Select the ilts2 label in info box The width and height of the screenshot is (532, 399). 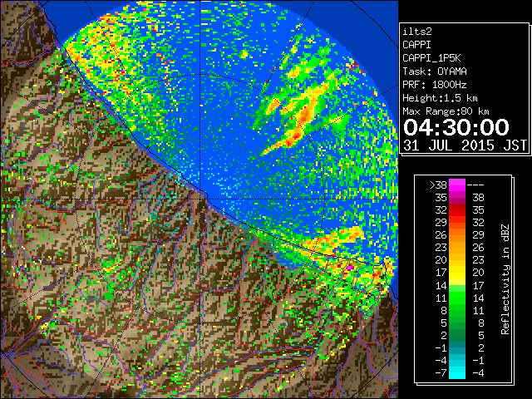pos(417,32)
